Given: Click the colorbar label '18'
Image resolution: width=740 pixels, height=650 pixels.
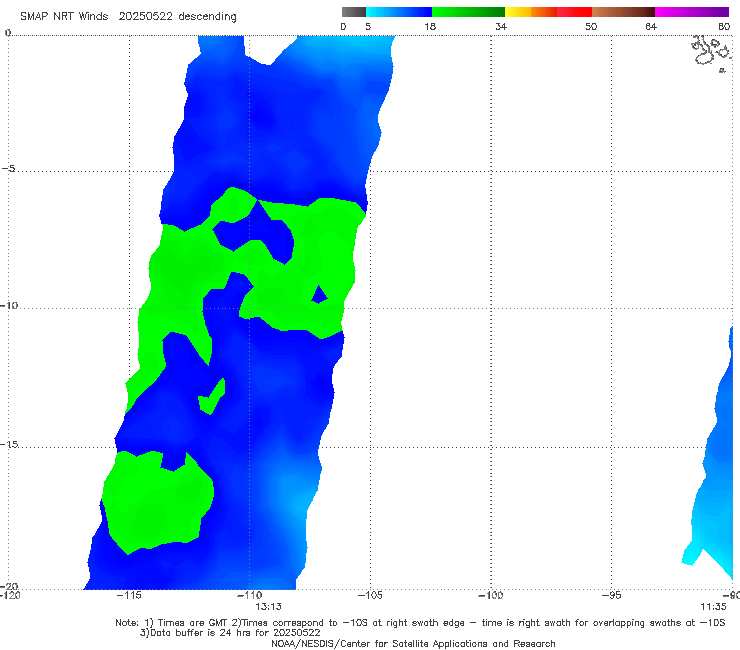Looking at the screenshot, I should 430,27.
